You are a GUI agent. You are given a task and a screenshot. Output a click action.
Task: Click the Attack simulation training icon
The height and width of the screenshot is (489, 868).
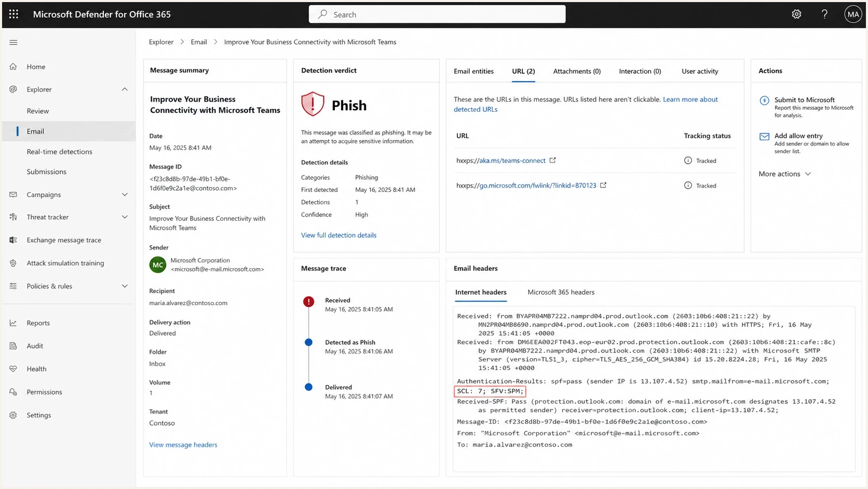(13, 263)
